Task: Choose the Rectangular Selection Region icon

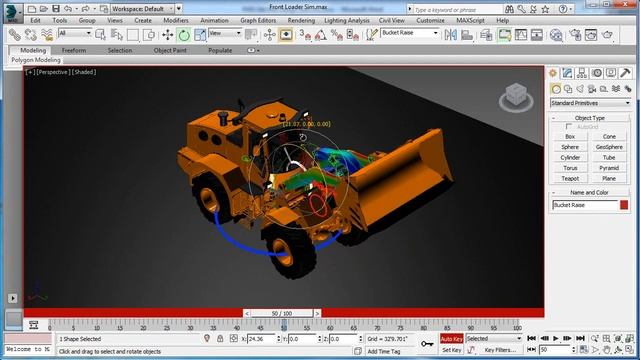Action: pyautogui.click(x=133, y=35)
